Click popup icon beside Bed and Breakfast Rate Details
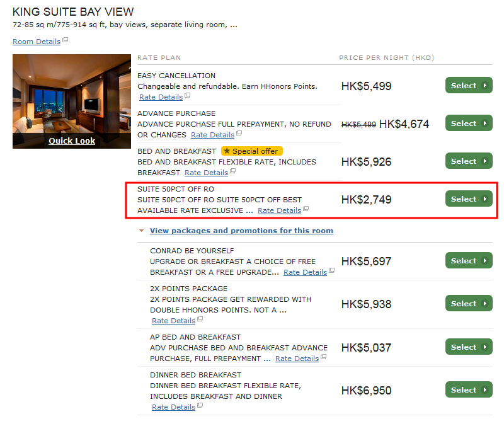This screenshot has height=431, width=504. click(232, 171)
